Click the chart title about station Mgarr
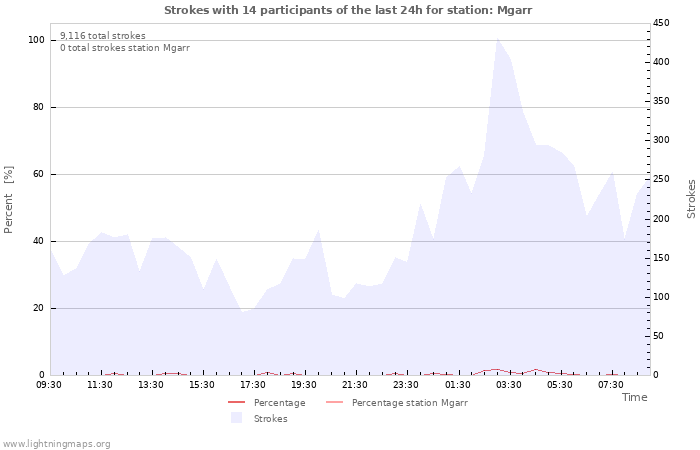 (349, 10)
